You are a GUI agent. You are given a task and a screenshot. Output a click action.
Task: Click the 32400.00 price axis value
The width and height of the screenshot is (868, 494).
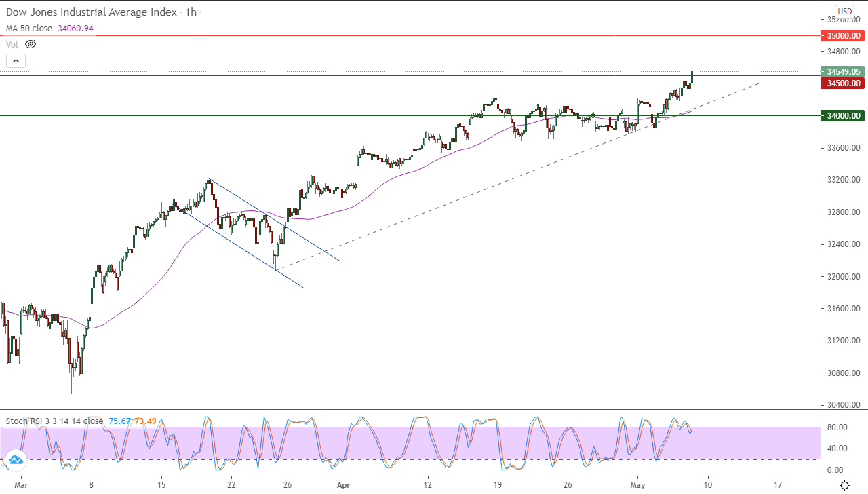[x=844, y=244]
